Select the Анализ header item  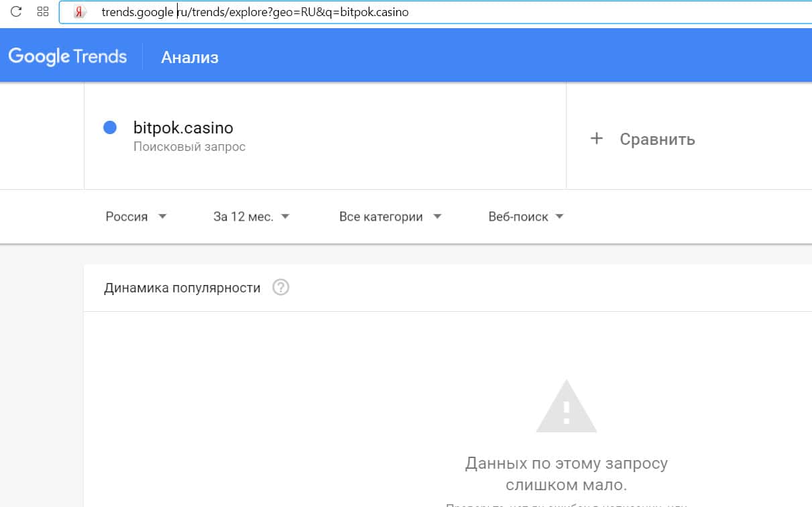pyautogui.click(x=190, y=57)
